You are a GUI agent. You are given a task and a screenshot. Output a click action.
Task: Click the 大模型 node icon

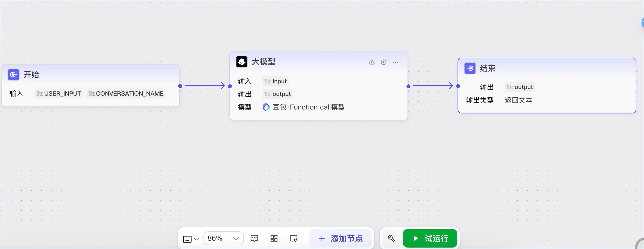242,62
